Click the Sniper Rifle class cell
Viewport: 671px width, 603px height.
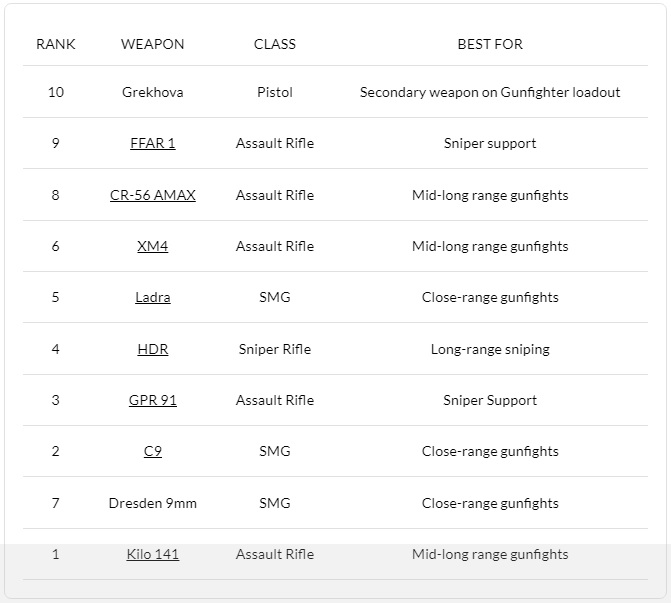[x=275, y=349]
